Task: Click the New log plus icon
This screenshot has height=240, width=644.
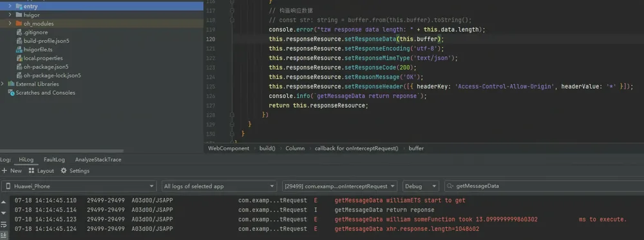Action: (5, 170)
